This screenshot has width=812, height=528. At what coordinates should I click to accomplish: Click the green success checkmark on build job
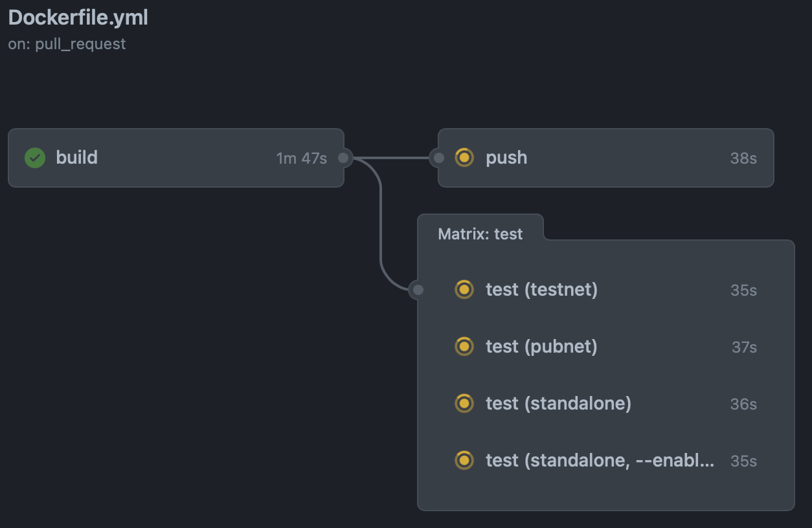click(x=34, y=158)
